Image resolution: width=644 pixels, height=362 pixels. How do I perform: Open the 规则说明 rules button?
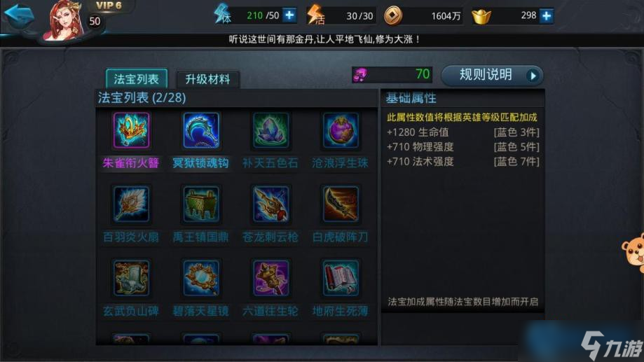click(x=492, y=76)
